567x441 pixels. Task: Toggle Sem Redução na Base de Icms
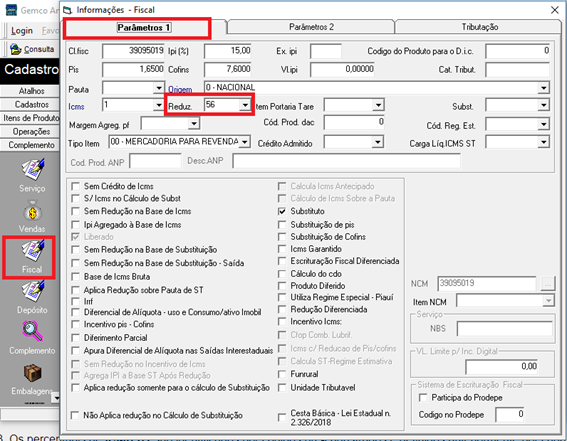tap(75, 211)
